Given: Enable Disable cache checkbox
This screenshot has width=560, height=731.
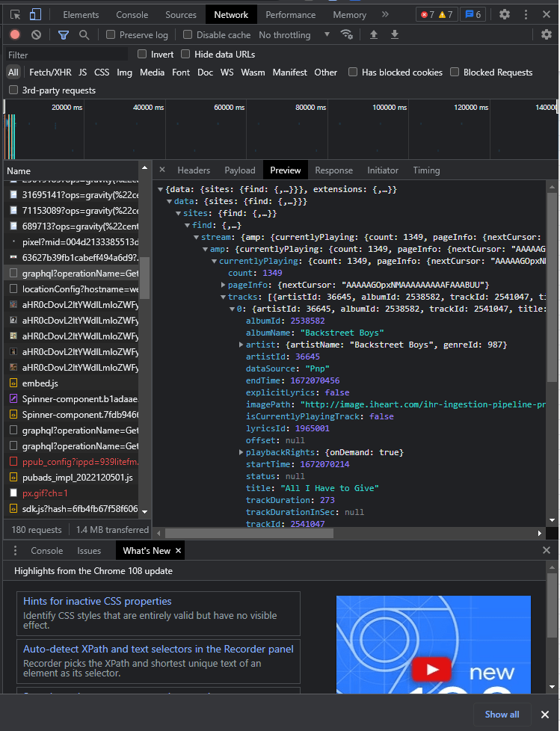Looking at the screenshot, I should pyautogui.click(x=188, y=34).
